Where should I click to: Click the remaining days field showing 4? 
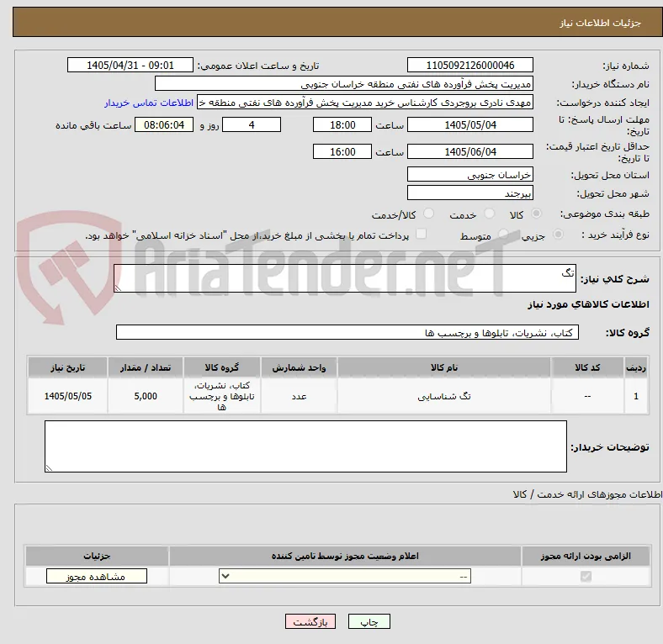(x=252, y=124)
